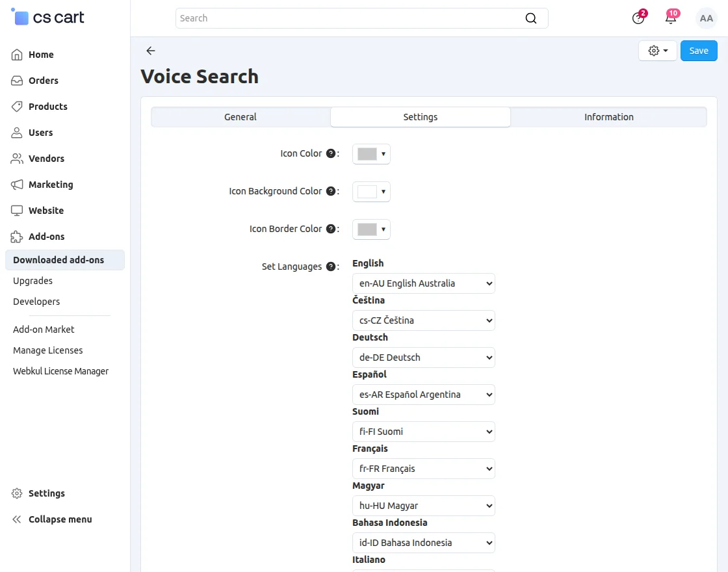
Task: Open the Čeština language dropdown
Action: (423, 320)
